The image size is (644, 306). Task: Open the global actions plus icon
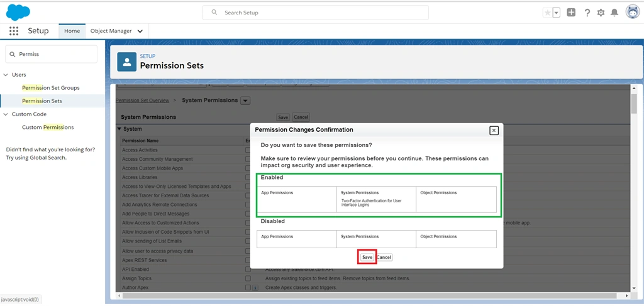point(571,13)
